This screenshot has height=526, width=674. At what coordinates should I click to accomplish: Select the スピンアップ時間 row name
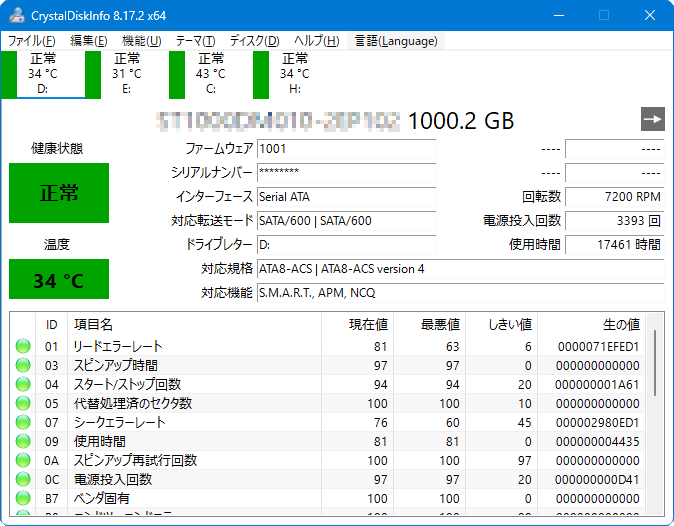116,365
